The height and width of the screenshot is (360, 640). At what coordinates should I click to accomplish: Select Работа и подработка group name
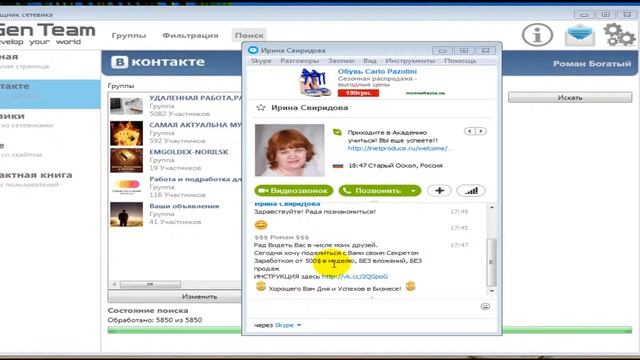coord(196,179)
